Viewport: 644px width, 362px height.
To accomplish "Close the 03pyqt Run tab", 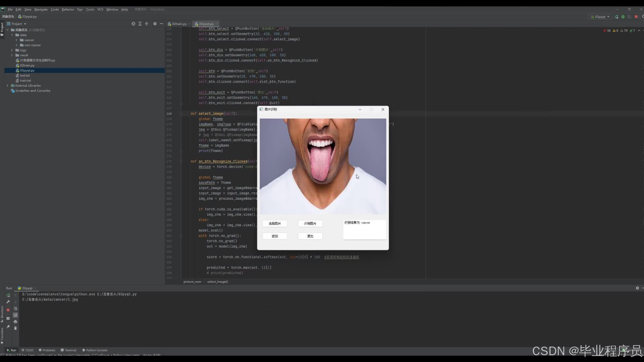I will 35,288.
